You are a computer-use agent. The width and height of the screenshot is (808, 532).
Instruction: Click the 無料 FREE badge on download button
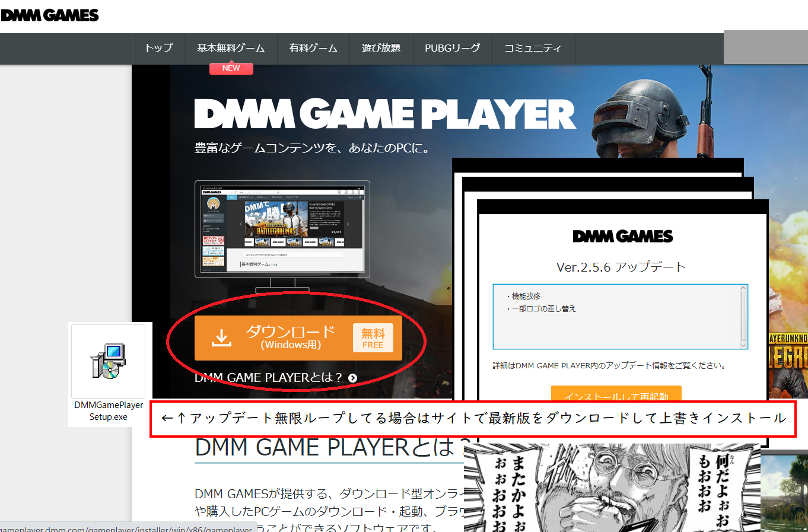[x=373, y=338]
